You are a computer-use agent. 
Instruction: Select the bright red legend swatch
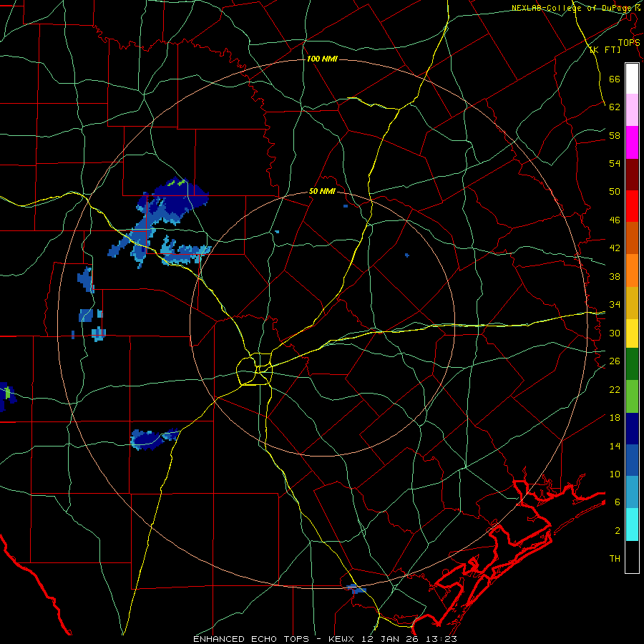point(632,206)
